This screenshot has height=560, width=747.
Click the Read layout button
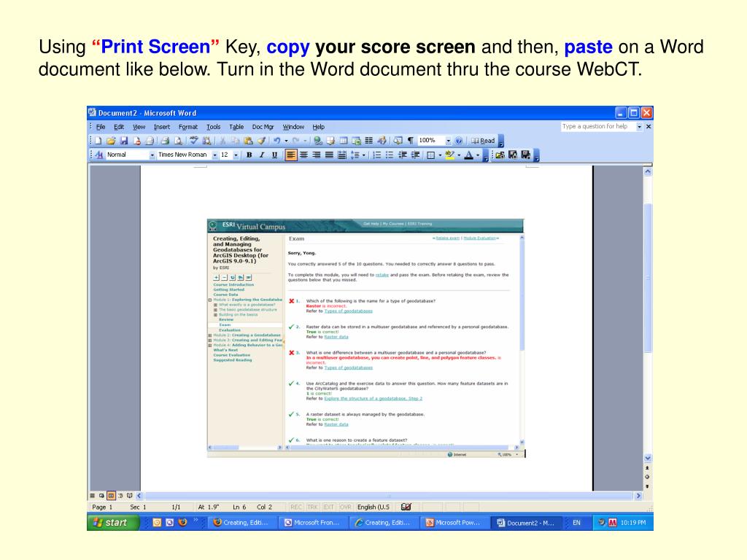point(483,141)
